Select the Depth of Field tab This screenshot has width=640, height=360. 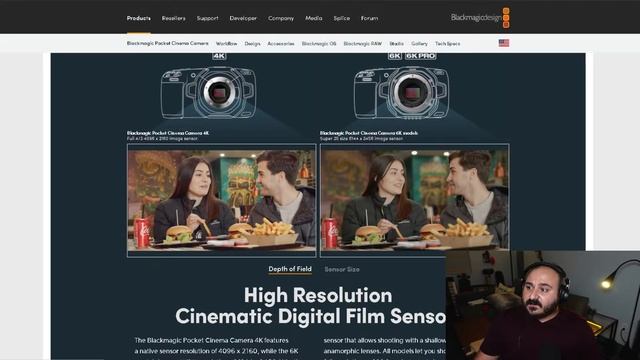(290, 269)
